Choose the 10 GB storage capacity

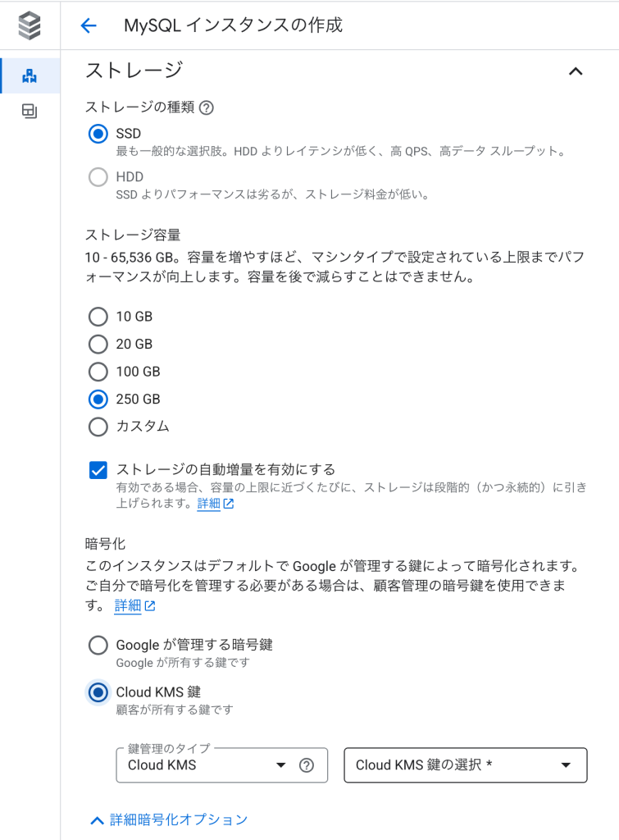(98, 317)
